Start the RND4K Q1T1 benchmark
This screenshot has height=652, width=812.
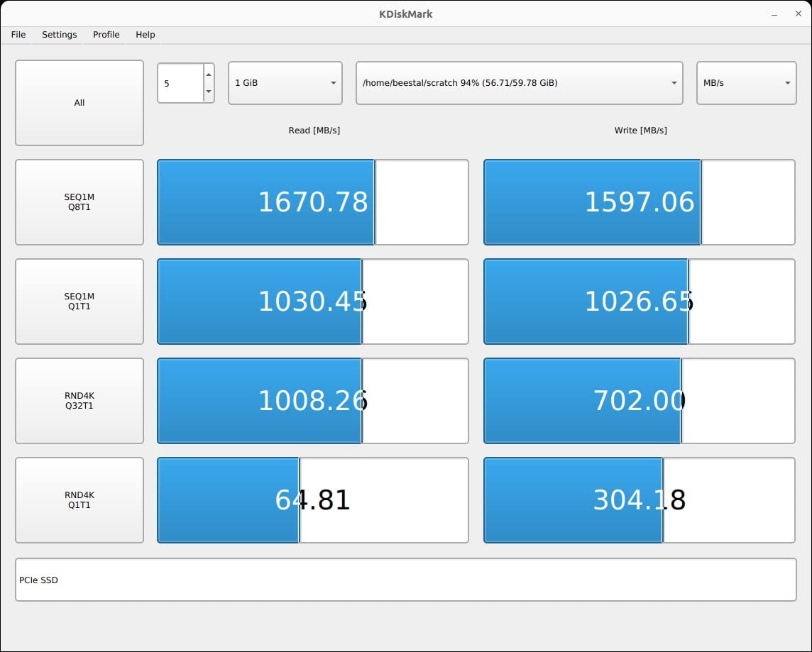coord(79,500)
